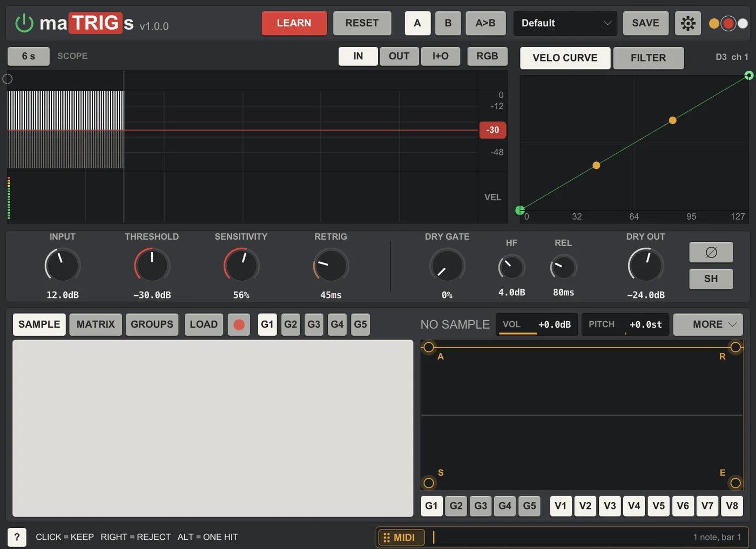Enable the SH toggle button
Image resolution: width=756 pixels, height=549 pixels.
tap(711, 279)
